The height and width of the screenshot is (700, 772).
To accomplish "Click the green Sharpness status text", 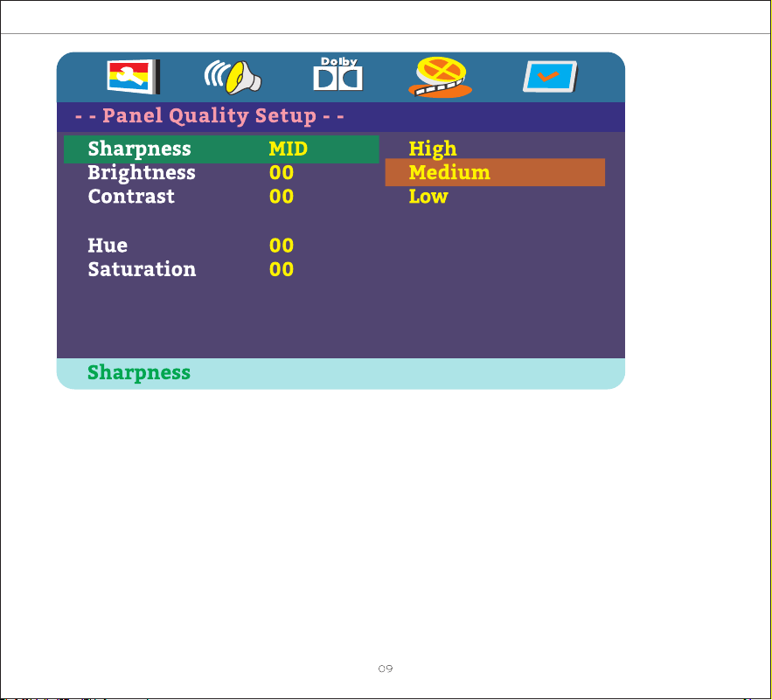I will [x=139, y=373].
